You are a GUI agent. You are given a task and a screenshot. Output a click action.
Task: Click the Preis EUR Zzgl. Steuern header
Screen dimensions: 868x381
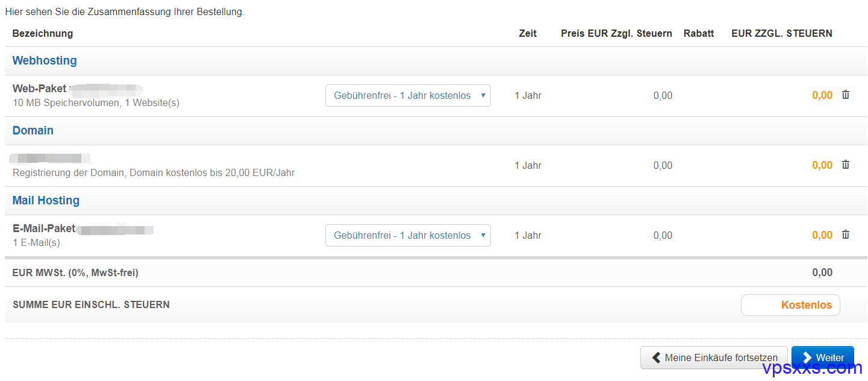click(616, 34)
